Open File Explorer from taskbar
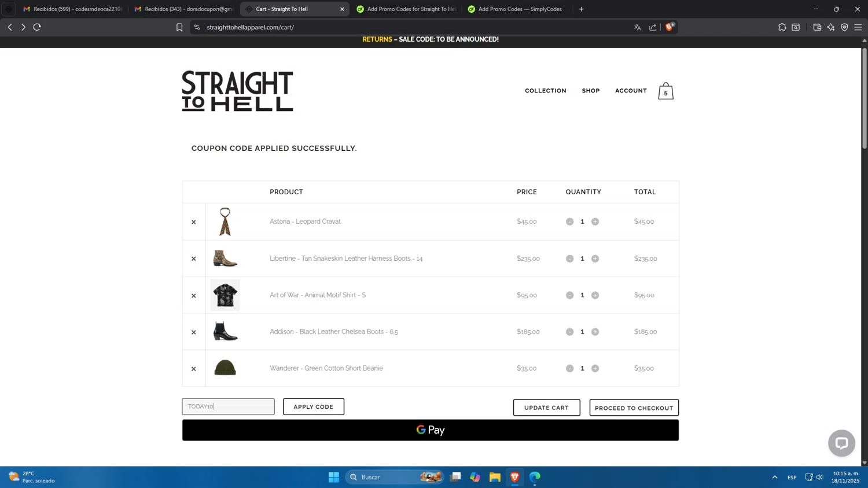The height and width of the screenshot is (488, 868). click(495, 477)
